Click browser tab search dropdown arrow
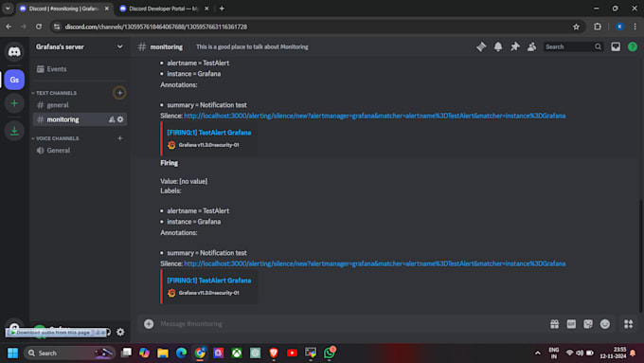The height and width of the screenshot is (363, 644). [x=8, y=9]
